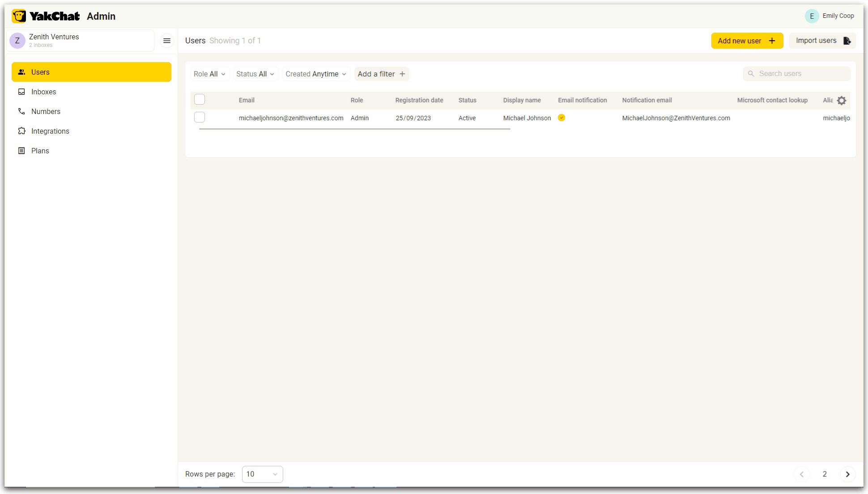Click the Michael Johnson display name cell
This screenshot has height=494, width=868.
pos(527,118)
